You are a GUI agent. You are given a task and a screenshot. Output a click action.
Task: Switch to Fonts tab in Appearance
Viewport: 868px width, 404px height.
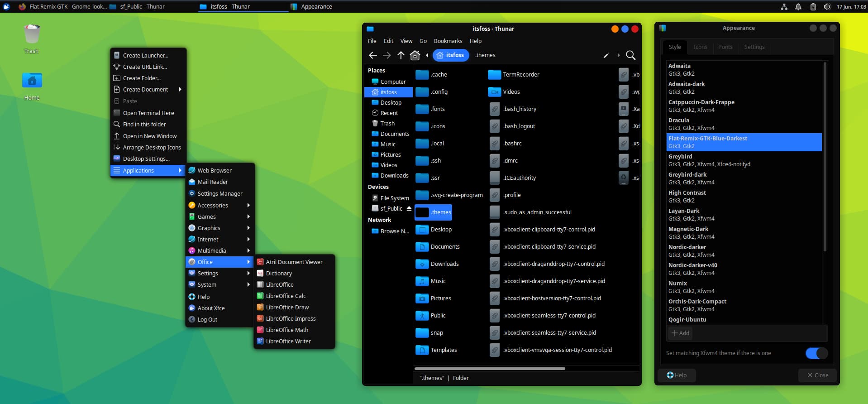coord(725,47)
